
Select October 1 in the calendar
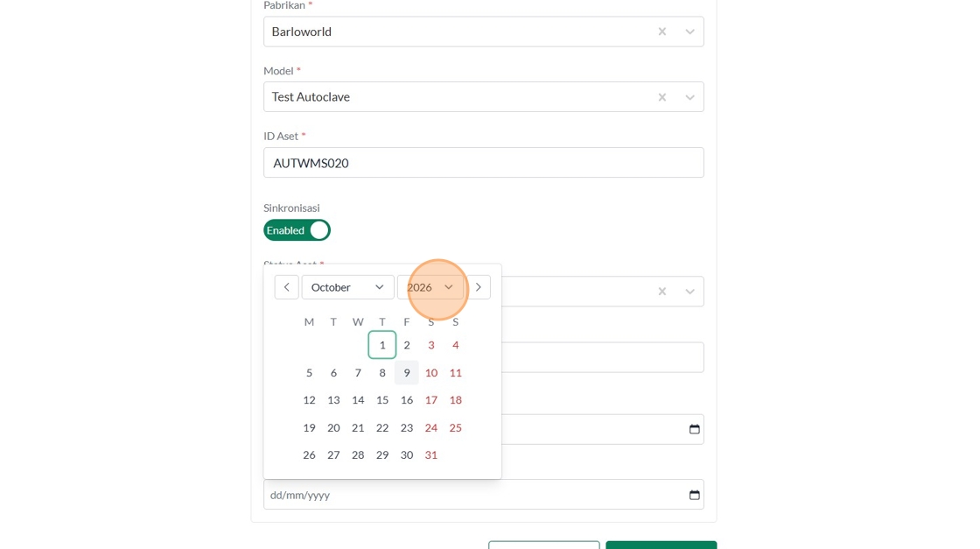(x=382, y=345)
